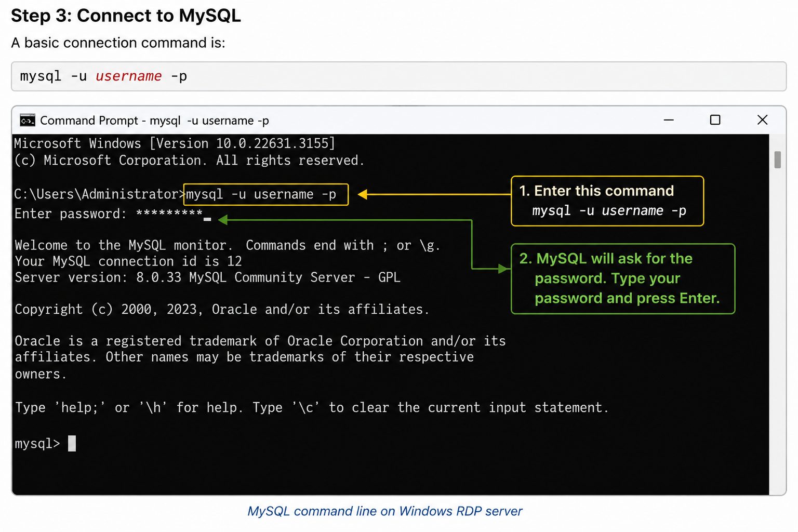Image resolution: width=798 pixels, height=532 pixels.
Task: Click the "Type 'help;' or '\h' for help" line
Action: coord(312,408)
